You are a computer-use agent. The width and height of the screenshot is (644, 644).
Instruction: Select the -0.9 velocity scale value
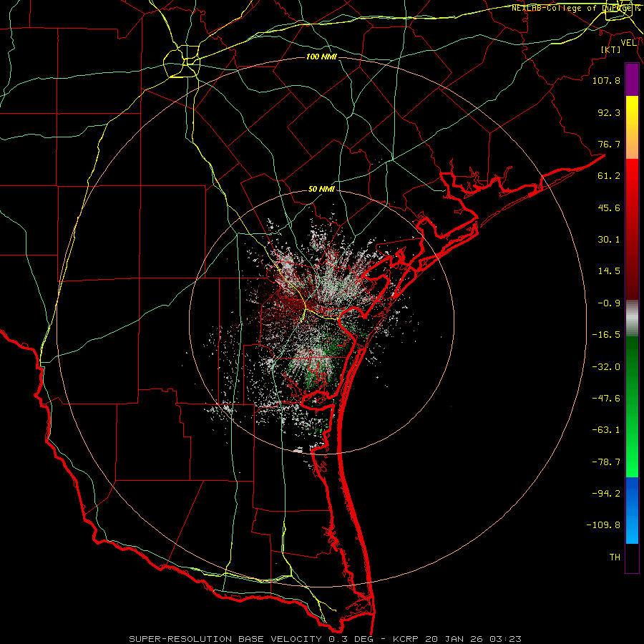click(609, 303)
